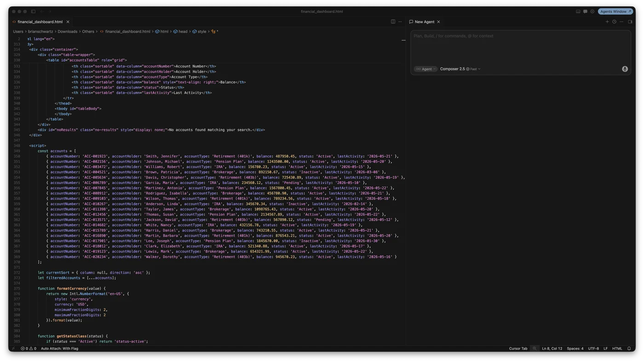Click on 'ACC-001923' account number string
The image size is (644, 362).
point(95,156)
